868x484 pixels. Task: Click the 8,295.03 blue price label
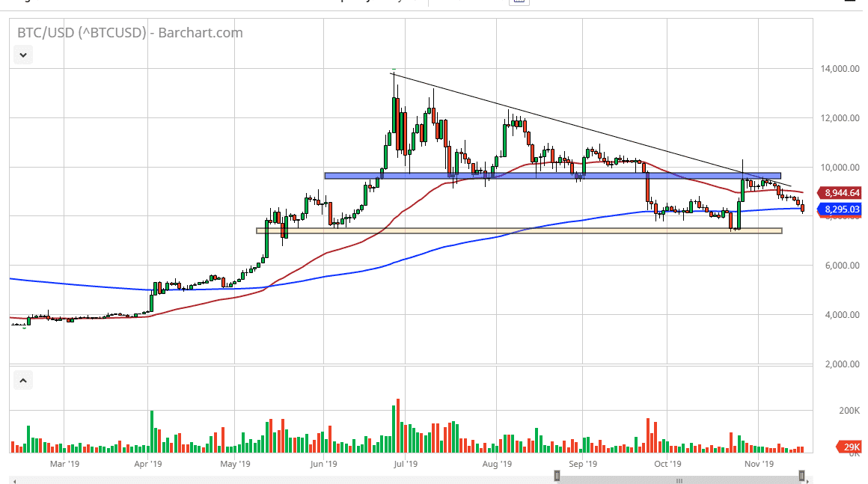click(x=841, y=209)
